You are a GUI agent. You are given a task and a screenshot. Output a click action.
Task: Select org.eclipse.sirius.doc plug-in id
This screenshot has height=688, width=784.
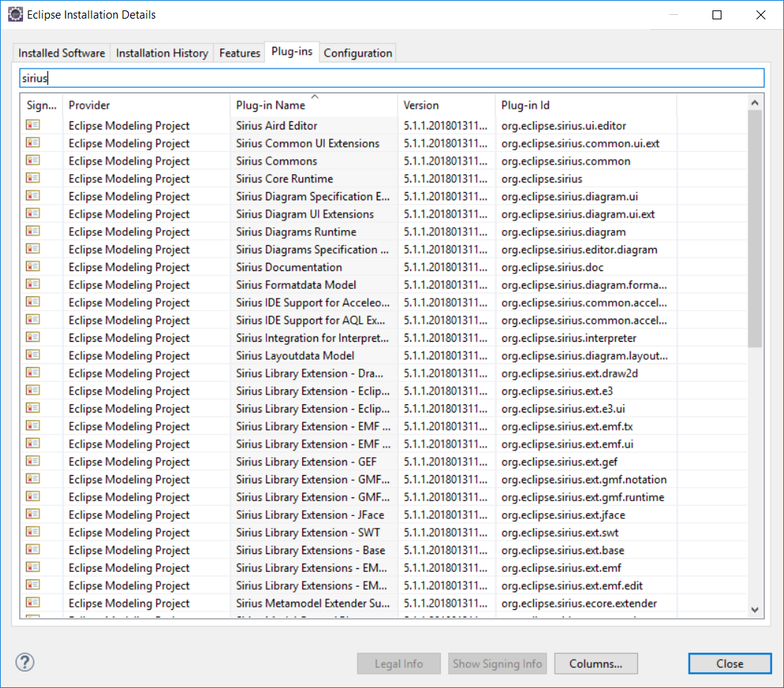tap(552, 267)
